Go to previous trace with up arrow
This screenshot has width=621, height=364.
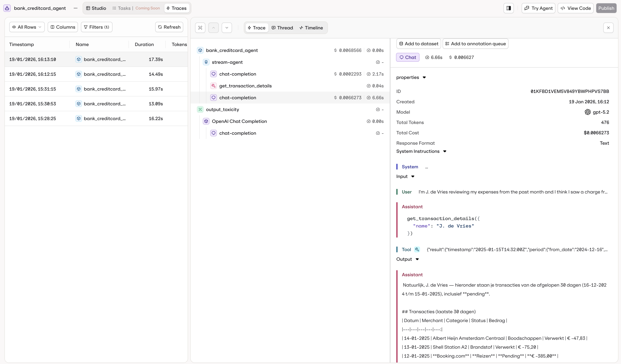click(213, 28)
